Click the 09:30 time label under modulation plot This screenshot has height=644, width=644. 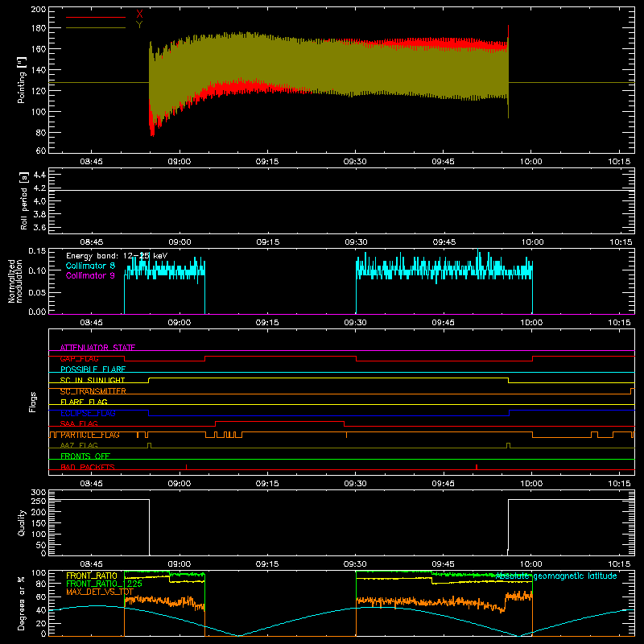[x=355, y=323]
